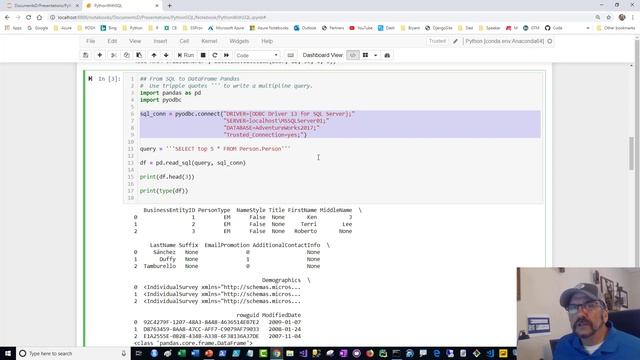Cut selected cells with the scissors icon
Image resolution: width=640 pixels, height=360 pixels.
point(114,55)
